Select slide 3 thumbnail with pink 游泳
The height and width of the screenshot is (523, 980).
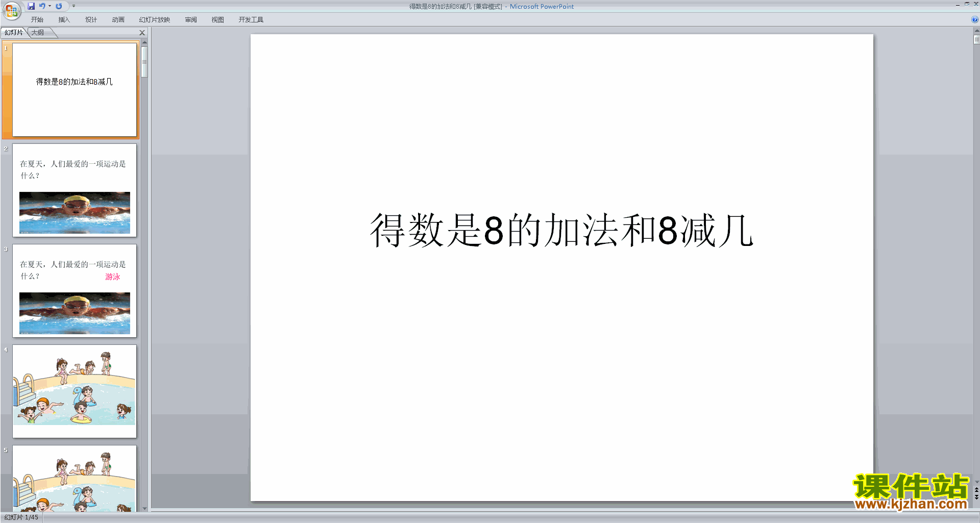(x=75, y=291)
